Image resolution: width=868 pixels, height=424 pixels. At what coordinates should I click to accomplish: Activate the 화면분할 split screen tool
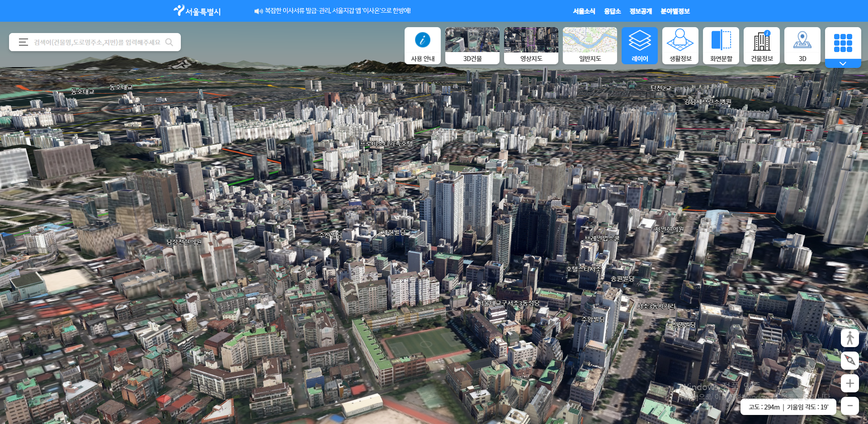721,46
